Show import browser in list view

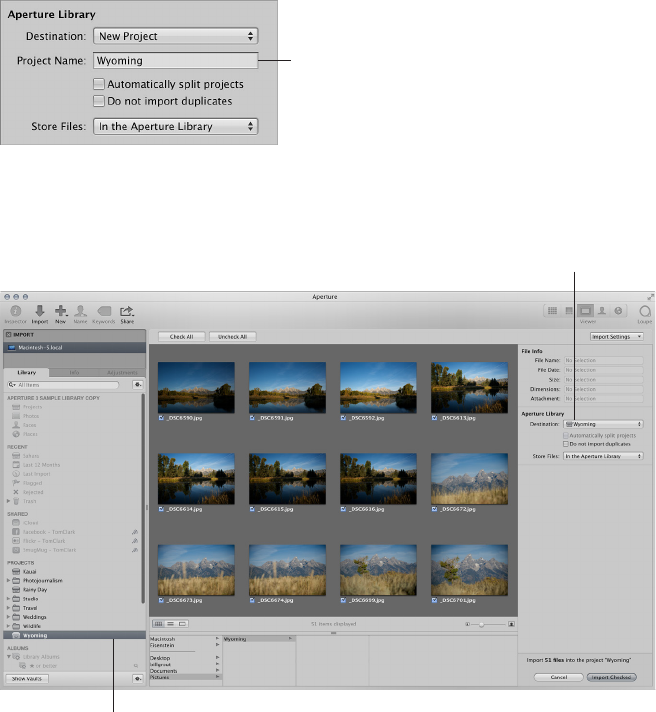170,624
